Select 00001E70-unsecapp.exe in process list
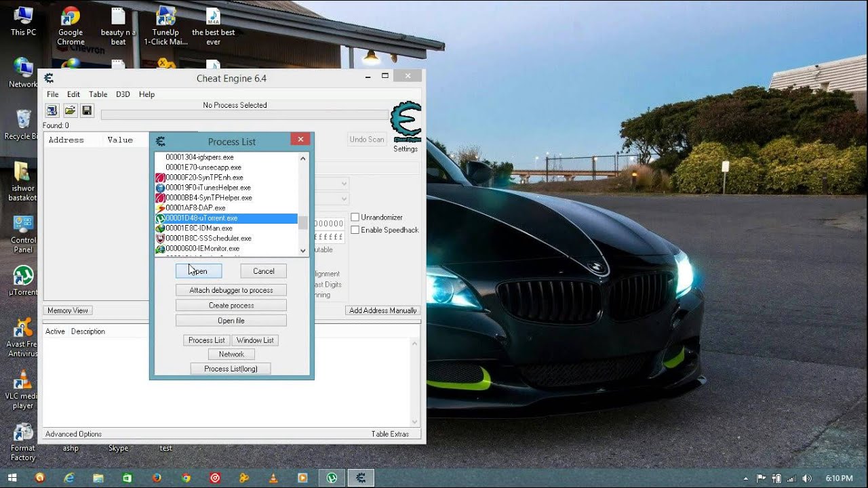This screenshot has height=488, width=868. pos(226,167)
